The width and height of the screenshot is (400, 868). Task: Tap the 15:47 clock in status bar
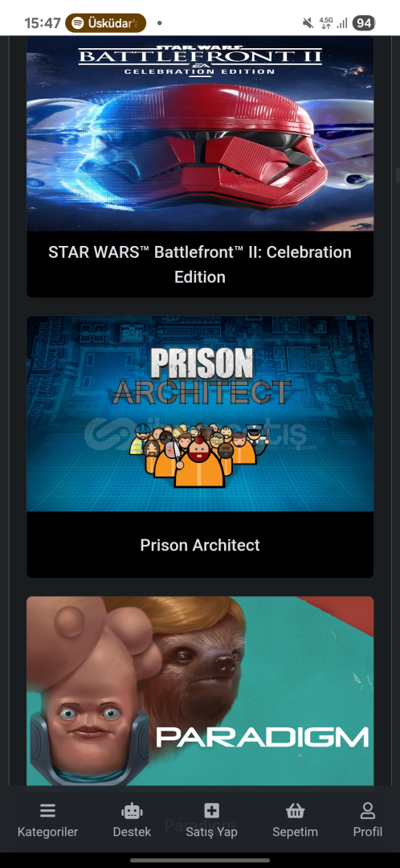click(x=42, y=23)
